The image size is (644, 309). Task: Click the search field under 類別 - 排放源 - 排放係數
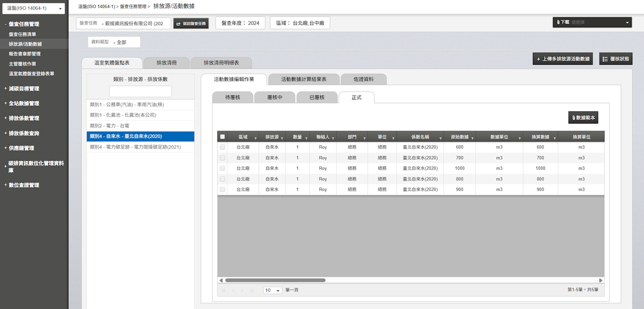tap(140, 91)
